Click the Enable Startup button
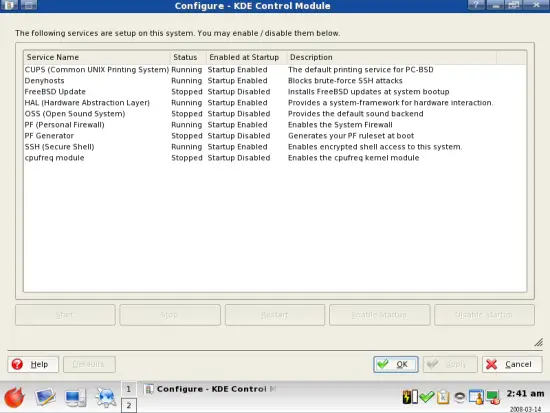The width and height of the screenshot is (550, 413). (x=380, y=315)
